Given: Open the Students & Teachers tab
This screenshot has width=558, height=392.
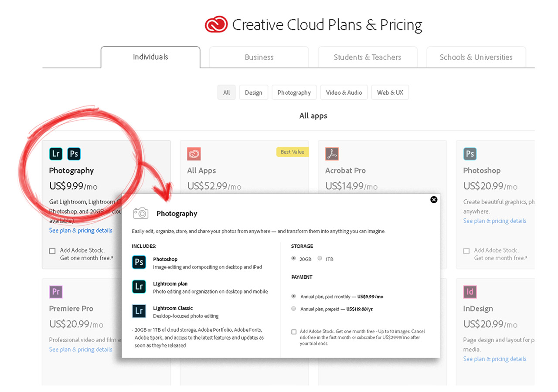Looking at the screenshot, I should 367,57.
